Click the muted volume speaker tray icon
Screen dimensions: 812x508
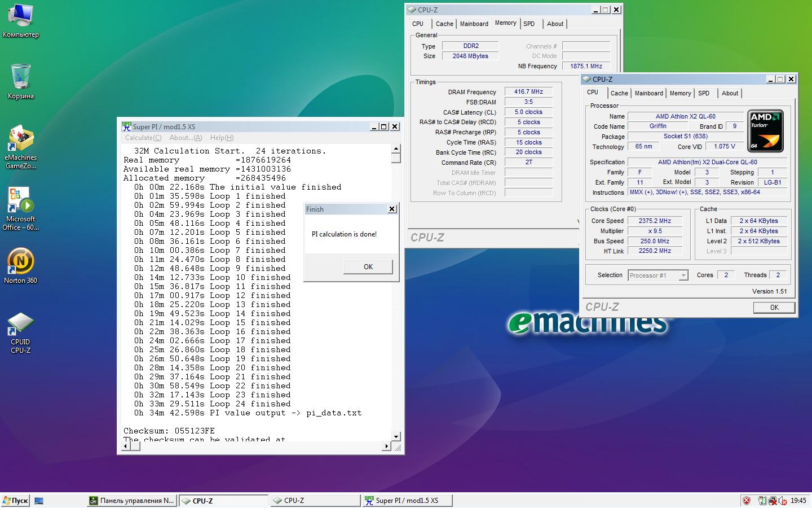pos(783,501)
